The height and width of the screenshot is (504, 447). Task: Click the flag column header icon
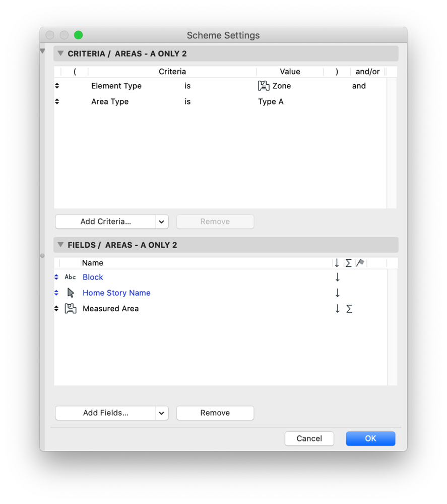360,263
